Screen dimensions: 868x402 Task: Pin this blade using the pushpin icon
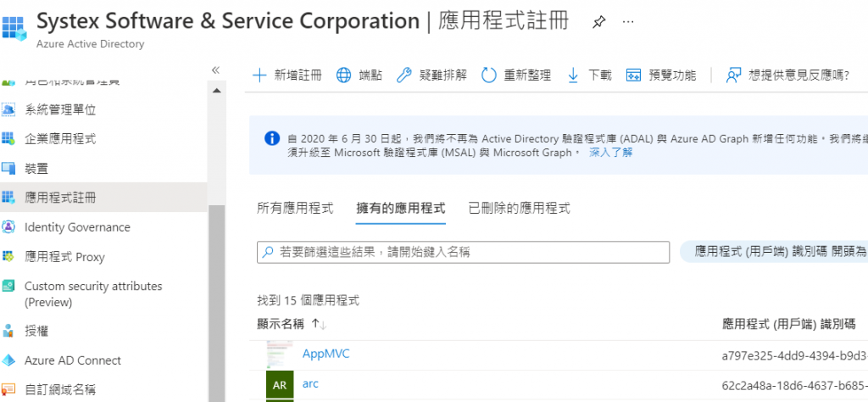coord(598,22)
